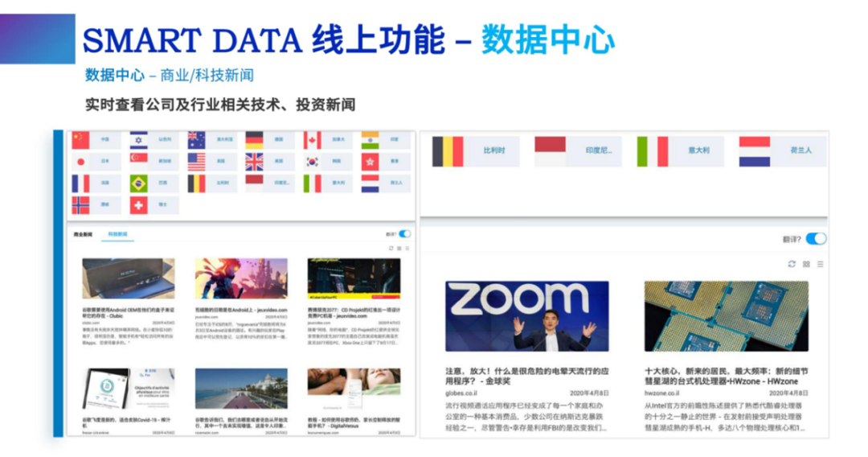Select the China flag in the left panel
Viewport: 868px width, 457px height.
pyautogui.click(x=80, y=140)
